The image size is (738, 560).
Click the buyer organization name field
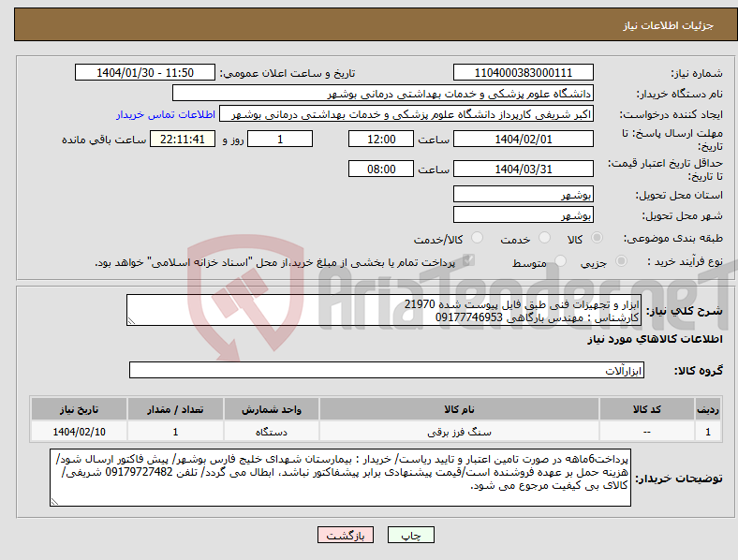(383, 94)
